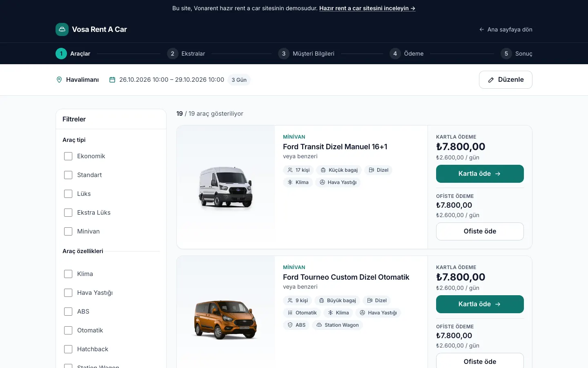
Task: Choose Ofiste öde for Ford Transit
Action: tap(480, 231)
